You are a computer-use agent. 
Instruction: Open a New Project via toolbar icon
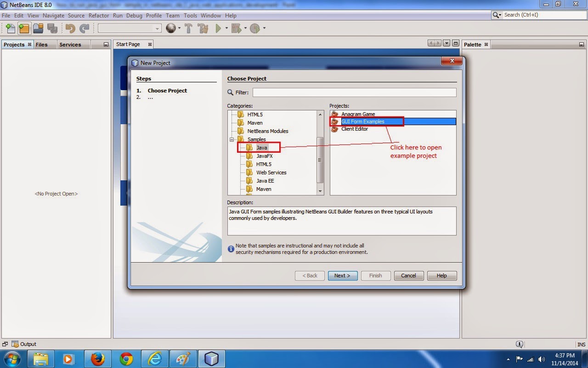(24, 28)
